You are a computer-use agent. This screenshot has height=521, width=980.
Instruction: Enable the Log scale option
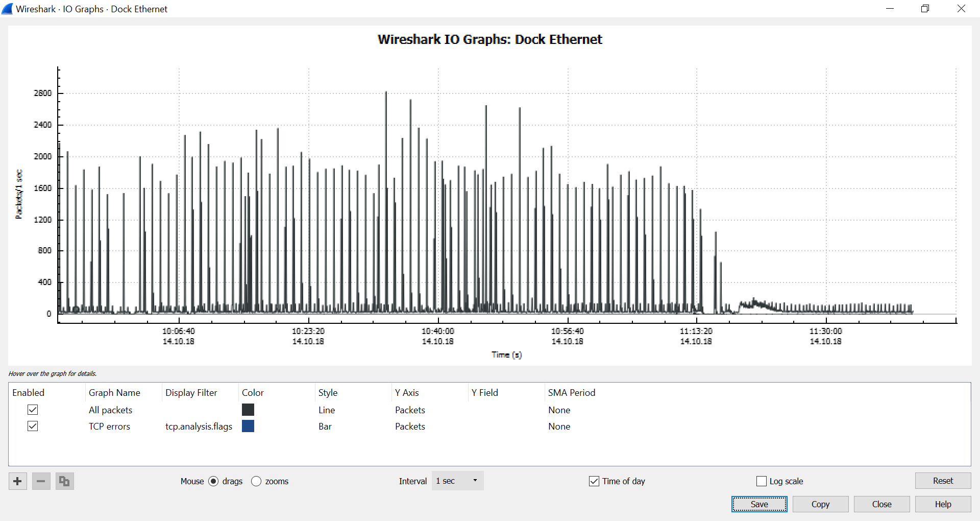762,481
